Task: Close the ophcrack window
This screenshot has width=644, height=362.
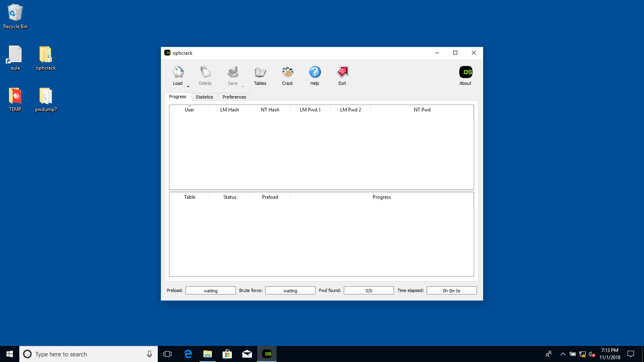Action: click(x=474, y=53)
